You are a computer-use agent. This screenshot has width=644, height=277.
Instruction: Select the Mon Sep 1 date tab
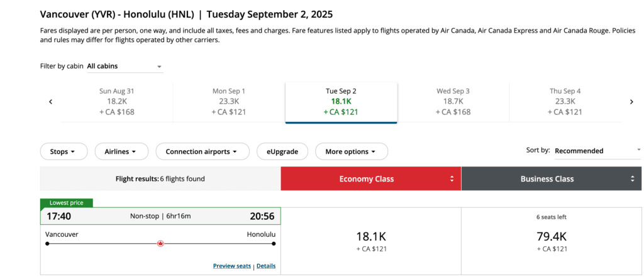pos(229,102)
